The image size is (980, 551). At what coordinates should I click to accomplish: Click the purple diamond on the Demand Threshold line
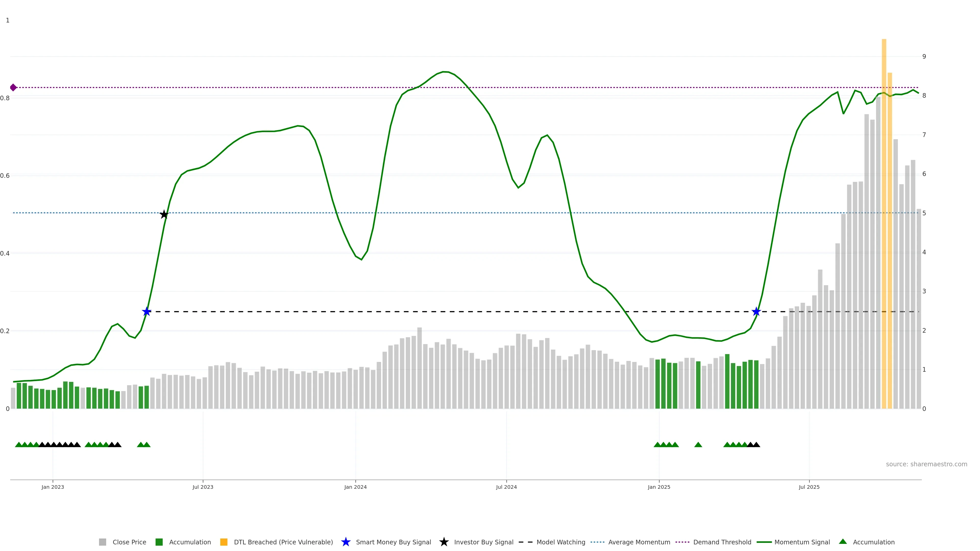tap(13, 87)
